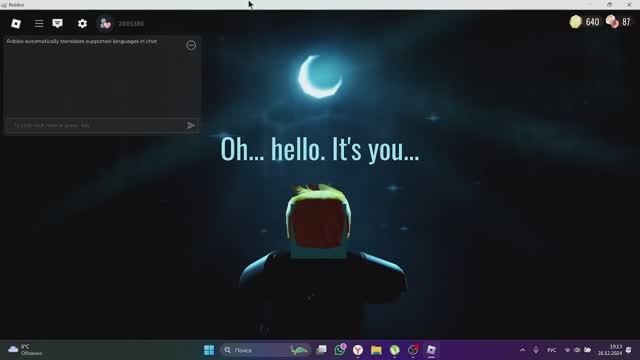This screenshot has height=360, width=640.
Task: Open chat options ellipsis button
Action: [191, 45]
